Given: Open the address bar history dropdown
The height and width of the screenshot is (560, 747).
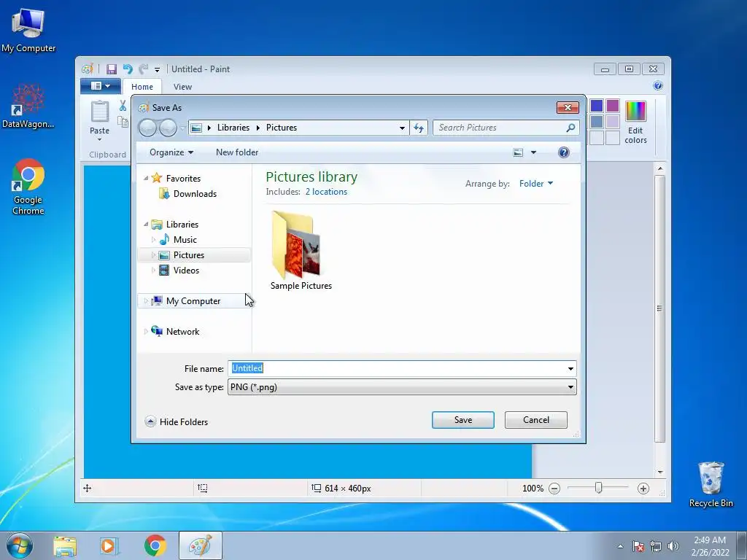Looking at the screenshot, I should 402,128.
